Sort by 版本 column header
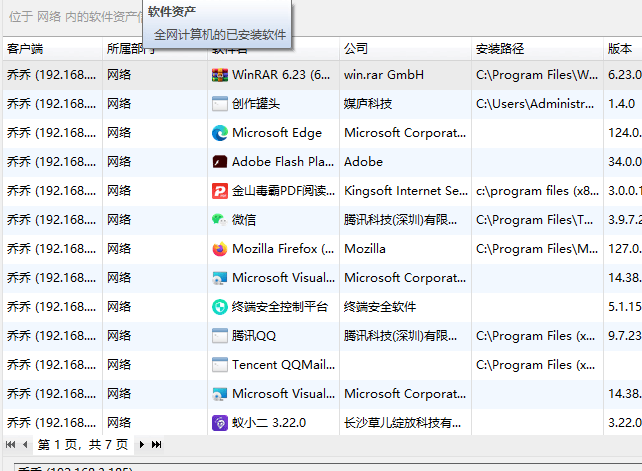 tap(623, 49)
